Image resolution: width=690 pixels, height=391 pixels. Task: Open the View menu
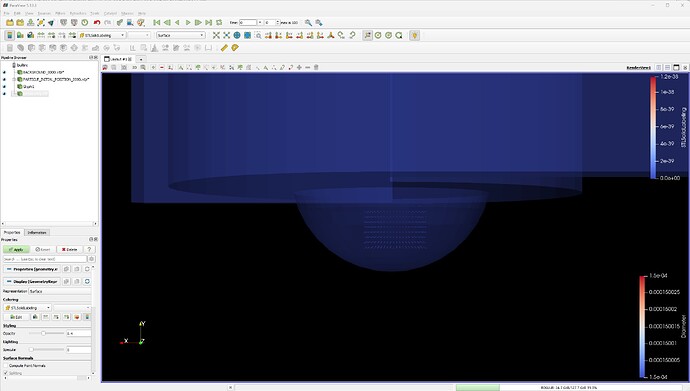[x=29, y=14]
